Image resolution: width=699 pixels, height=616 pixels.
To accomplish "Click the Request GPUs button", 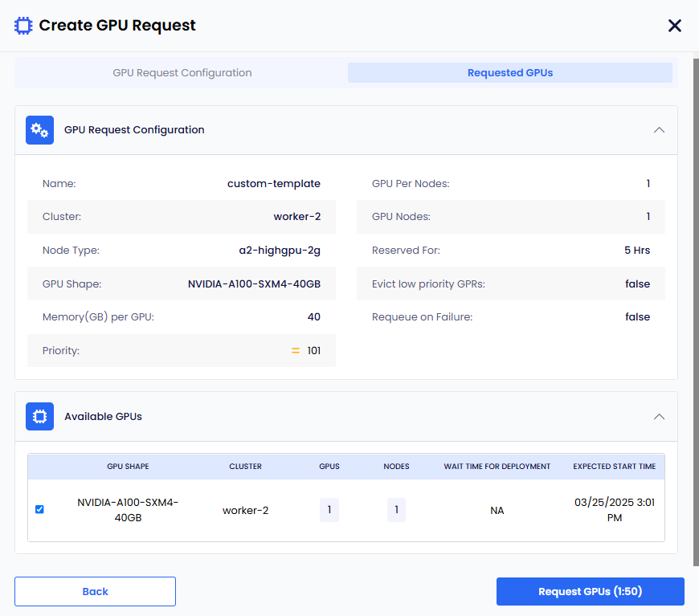I will coord(591,591).
